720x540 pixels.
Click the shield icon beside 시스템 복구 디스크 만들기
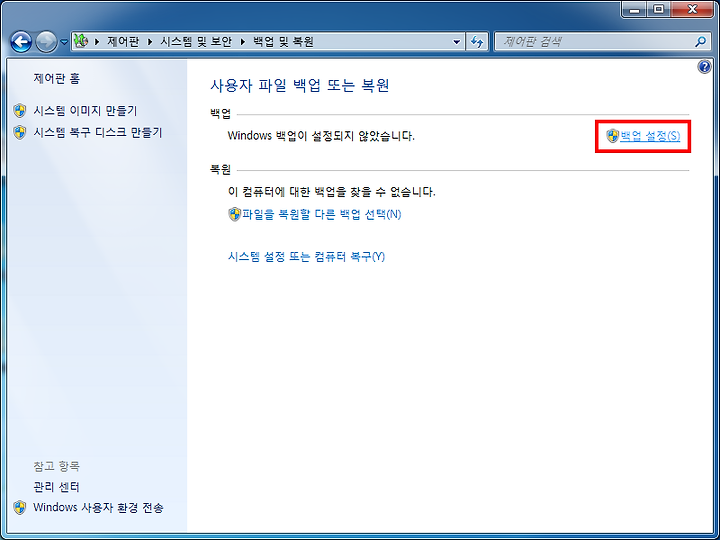[x=20, y=133]
